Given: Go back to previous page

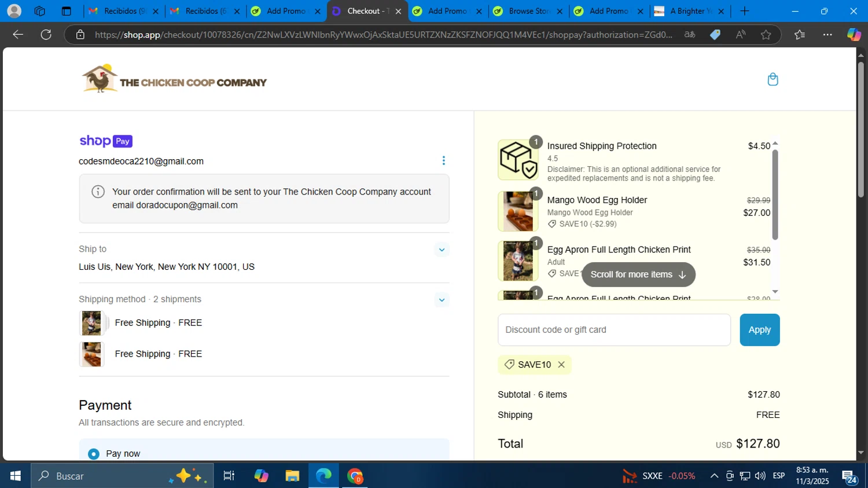Looking at the screenshot, I should 18,35.
